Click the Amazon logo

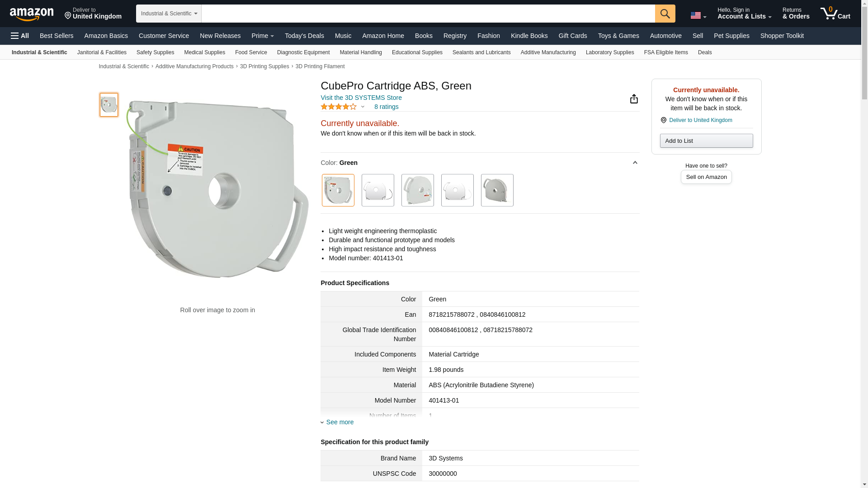pyautogui.click(x=32, y=14)
